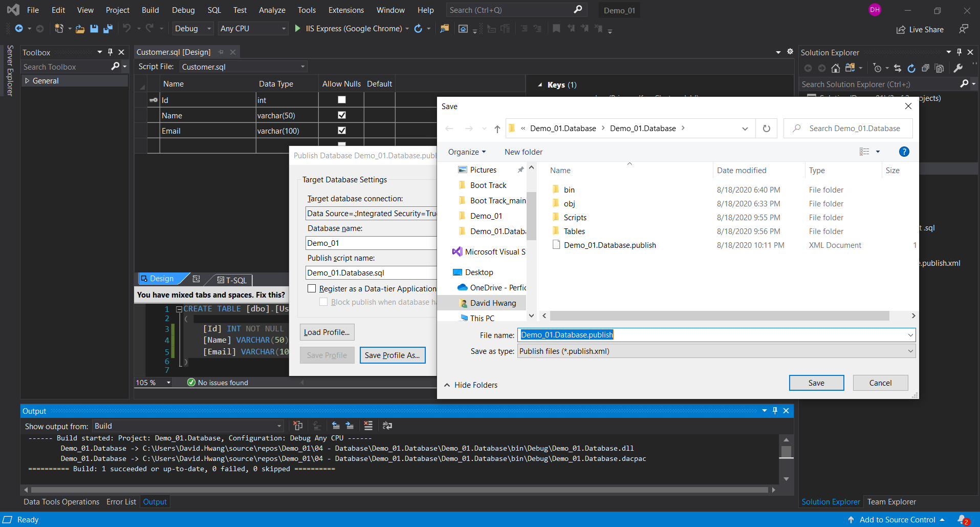Uncheck Allow Nulls for the Email column
The height and width of the screenshot is (527, 980).
pos(341,131)
